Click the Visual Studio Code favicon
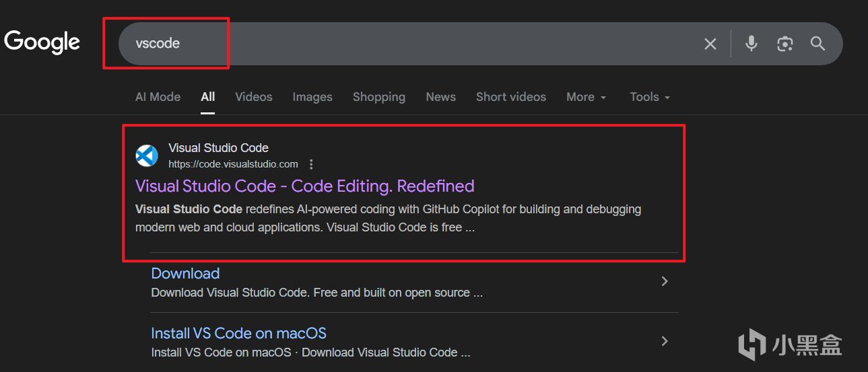The height and width of the screenshot is (372, 868). pos(147,155)
